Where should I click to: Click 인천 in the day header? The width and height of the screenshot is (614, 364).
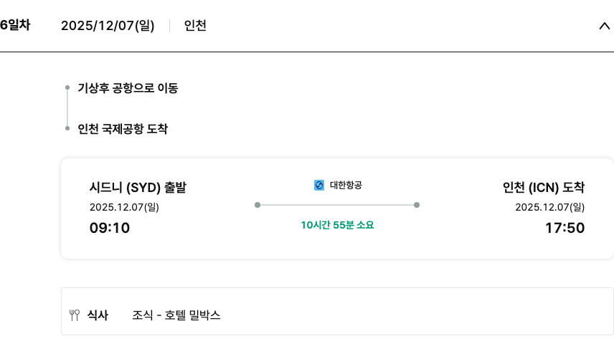pos(195,26)
